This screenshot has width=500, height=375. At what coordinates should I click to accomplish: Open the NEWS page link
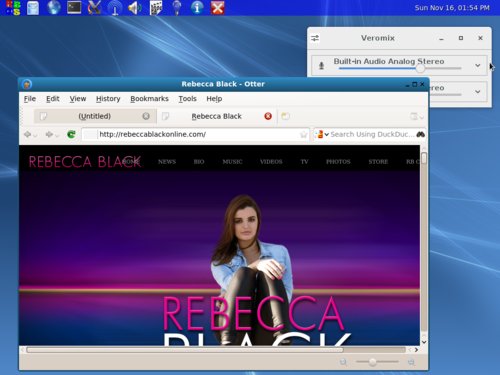pyautogui.click(x=167, y=162)
